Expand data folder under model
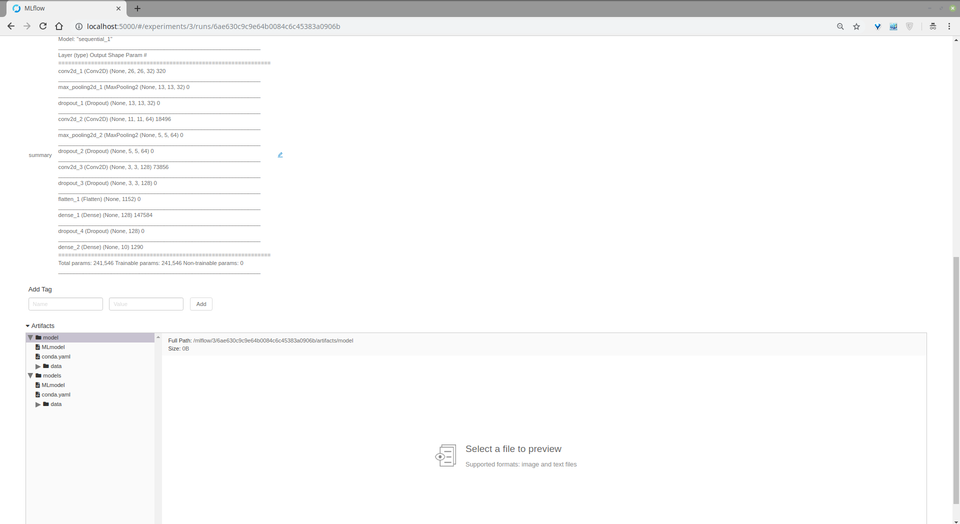 click(x=38, y=366)
